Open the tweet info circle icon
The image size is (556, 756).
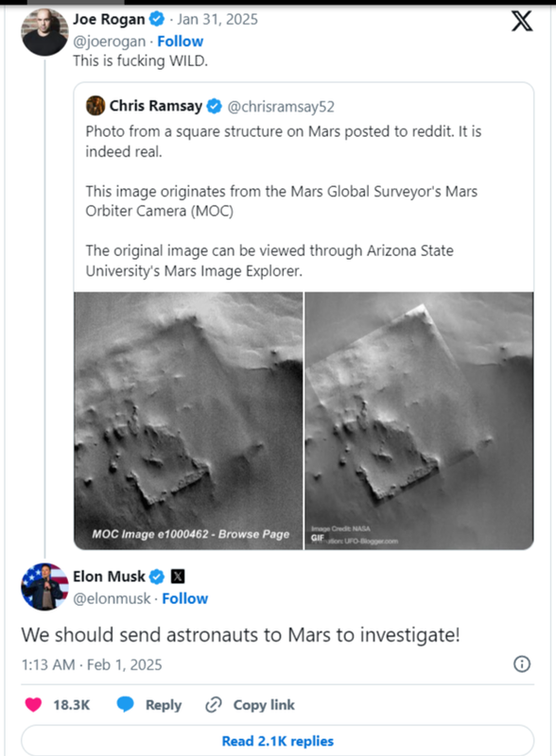coord(522,664)
